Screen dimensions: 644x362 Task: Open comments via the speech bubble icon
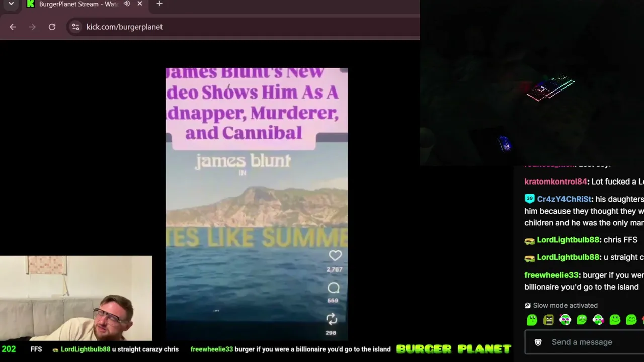point(334,288)
